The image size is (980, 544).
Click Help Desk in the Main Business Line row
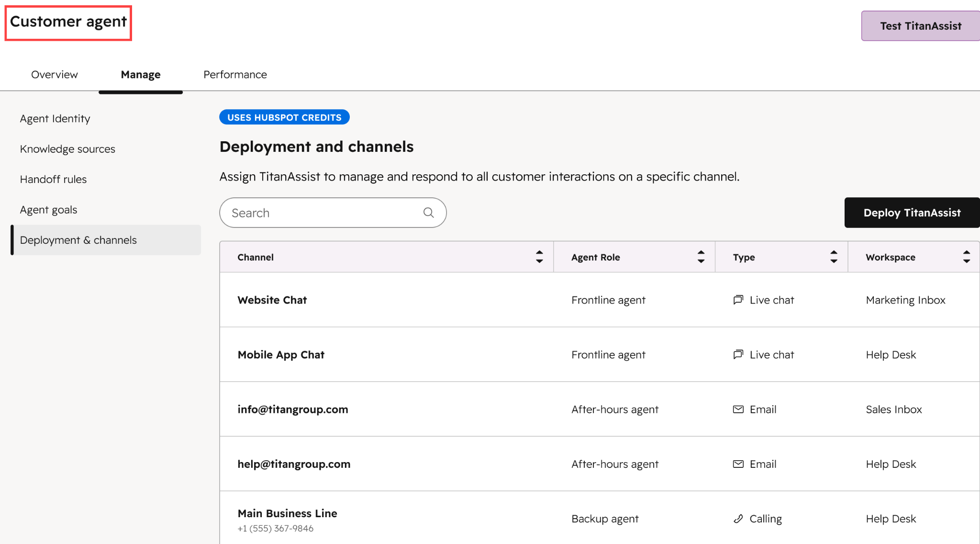point(891,519)
